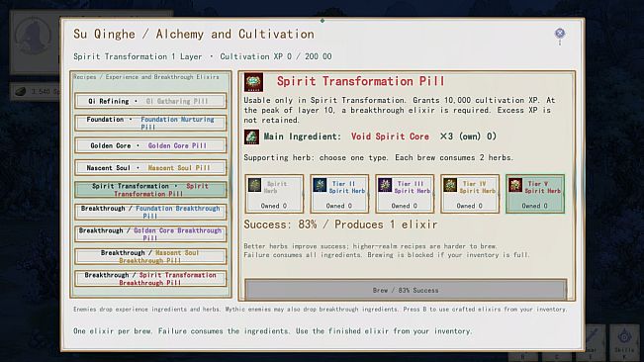The width and height of the screenshot is (644, 362).
Task: Select the Golden Core Pill recipe
Action: click(x=150, y=145)
